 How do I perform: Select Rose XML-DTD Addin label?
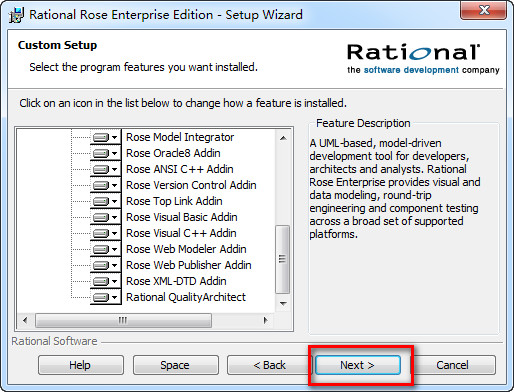tap(176, 281)
